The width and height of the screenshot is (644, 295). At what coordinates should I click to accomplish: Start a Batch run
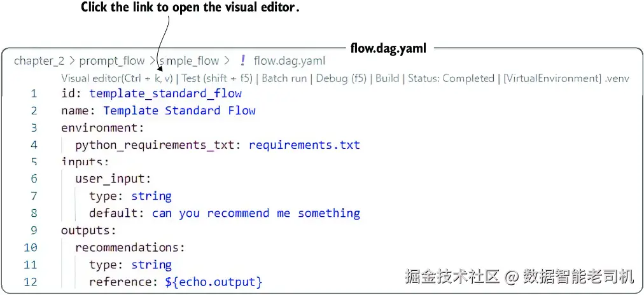[x=284, y=78]
